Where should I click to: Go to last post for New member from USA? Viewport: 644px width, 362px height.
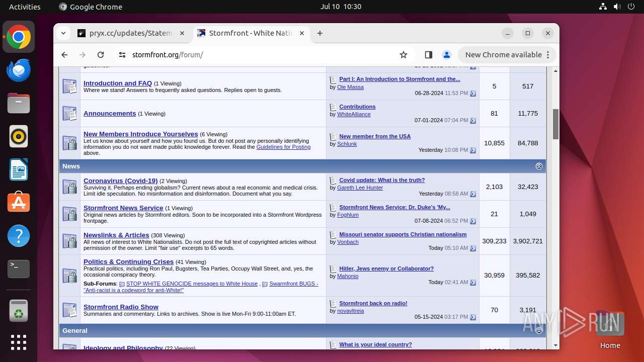click(473, 150)
